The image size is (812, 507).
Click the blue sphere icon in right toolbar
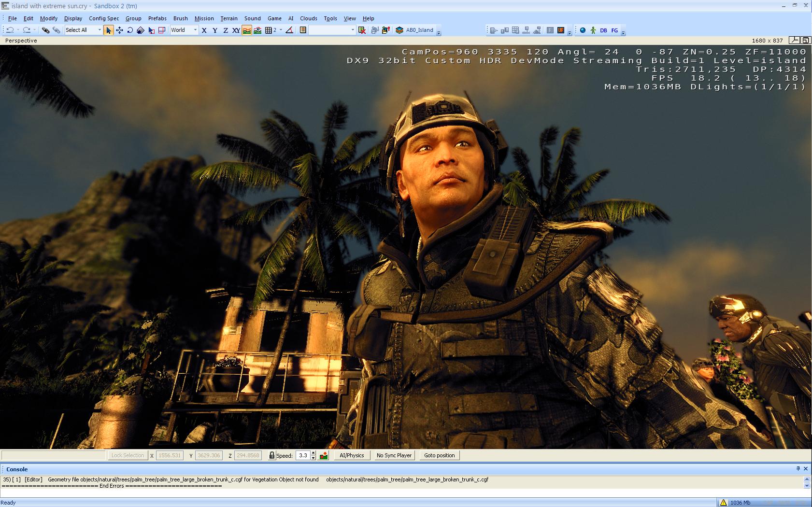[x=583, y=30]
